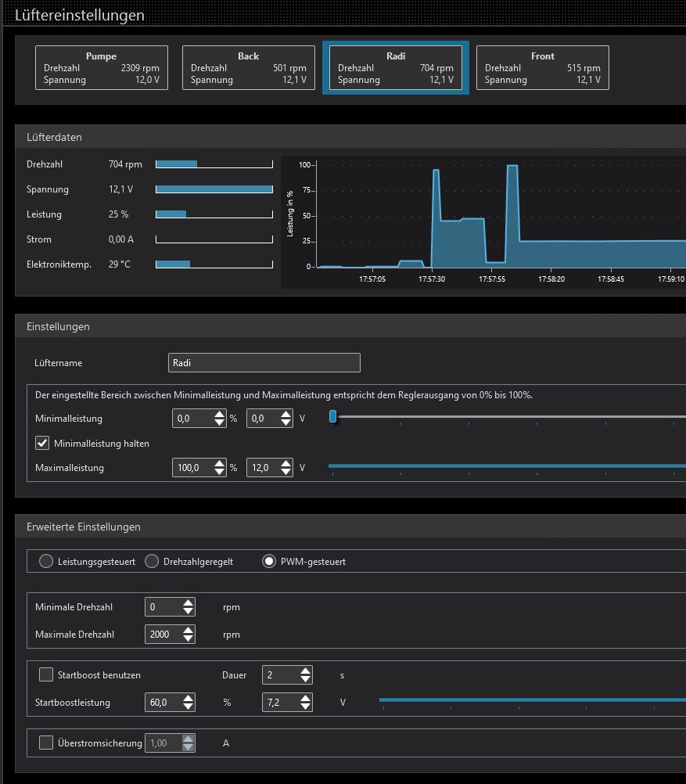Open the Front fan tile
The image size is (686, 784).
coord(542,68)
